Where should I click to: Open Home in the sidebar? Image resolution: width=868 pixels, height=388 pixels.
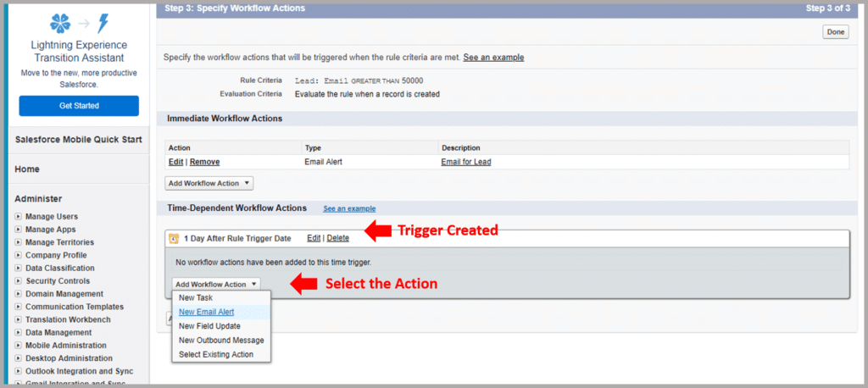[27, 169]
